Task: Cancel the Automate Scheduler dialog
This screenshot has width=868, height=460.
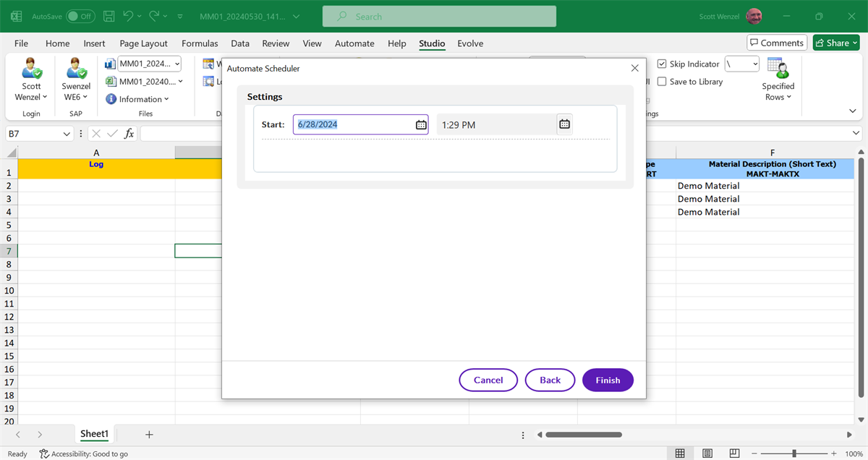Action: tap(488, 380)
